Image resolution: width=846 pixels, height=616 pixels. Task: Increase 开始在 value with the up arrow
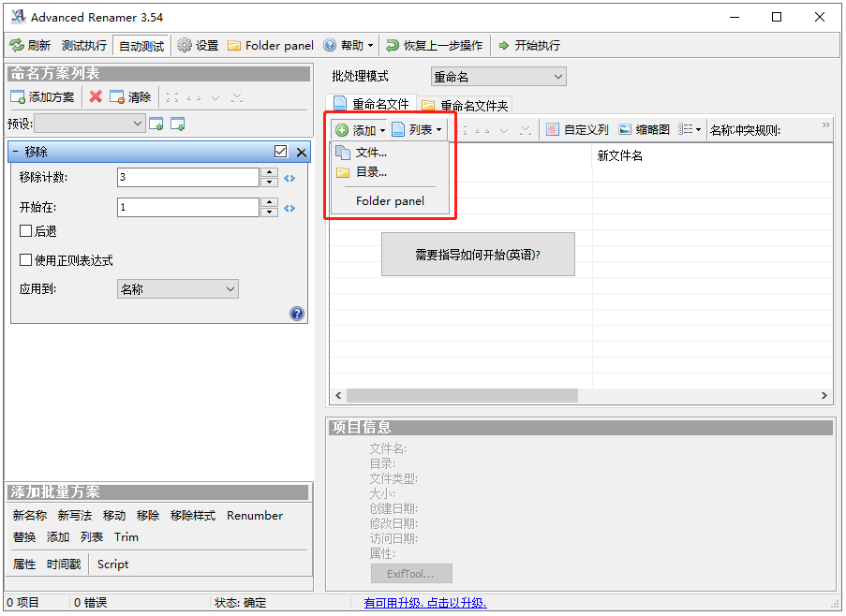click(x=269, y=202)
